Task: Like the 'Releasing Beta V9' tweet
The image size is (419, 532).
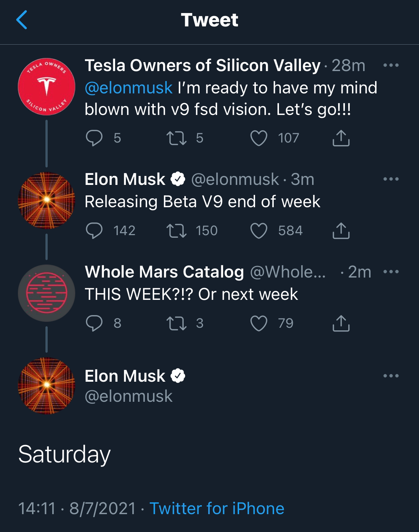Action: pyautogui.click(x=259, y=231)
